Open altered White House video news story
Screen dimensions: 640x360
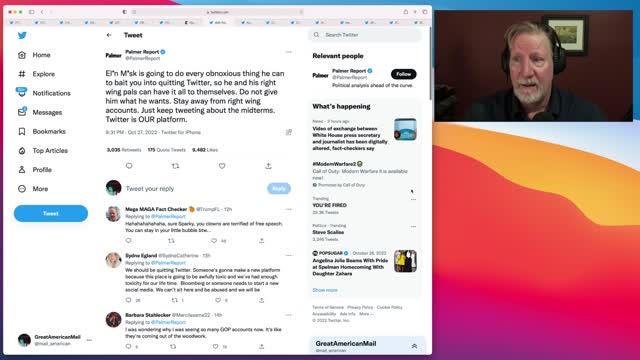pos(350,138)
